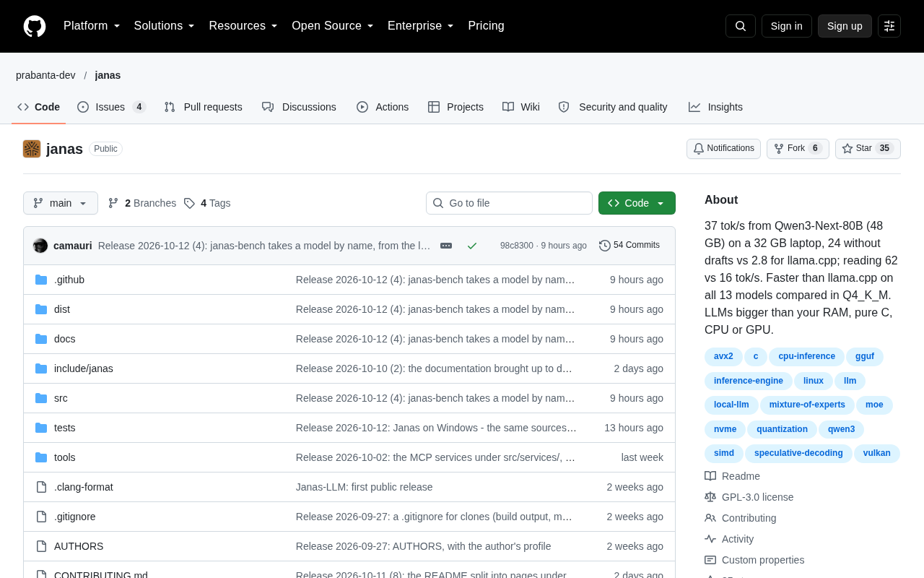Image resolution: width=924 pixels, height=578 pixels.
Task: Click the .clang-format file icon
Action: pos(41,487)
